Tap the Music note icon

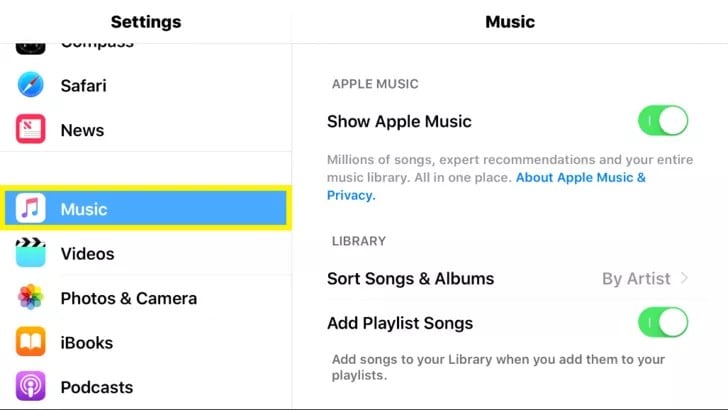(31, 209)
